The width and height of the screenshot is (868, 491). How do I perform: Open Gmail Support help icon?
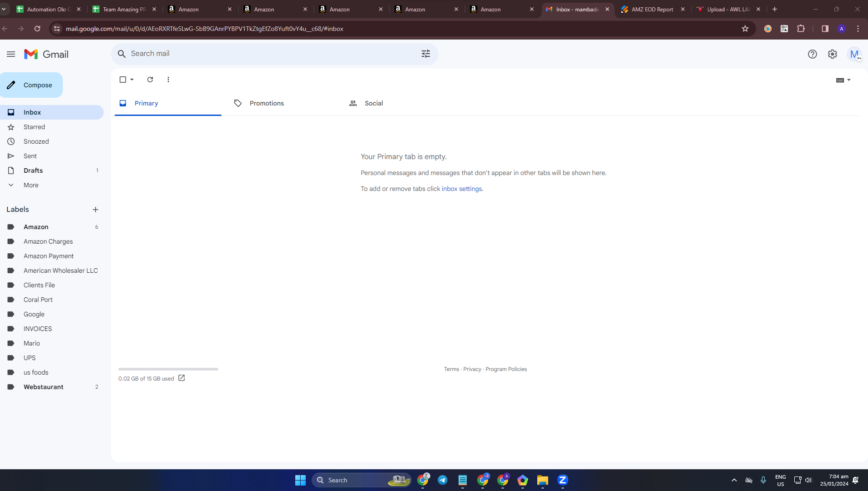pos(812,54)
